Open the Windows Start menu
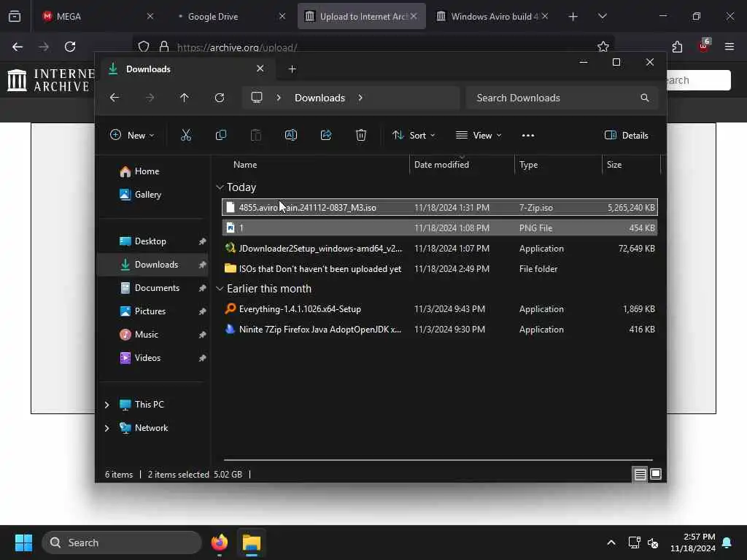The width and height of the screenshot is (747, 560). pos(23,542)
